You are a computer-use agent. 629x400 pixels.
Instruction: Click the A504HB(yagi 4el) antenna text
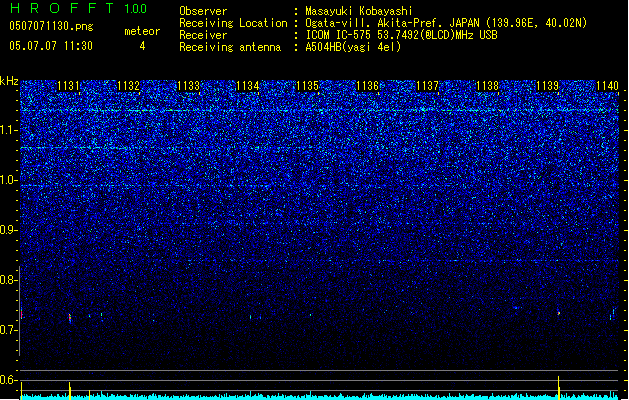pos(353,47)
